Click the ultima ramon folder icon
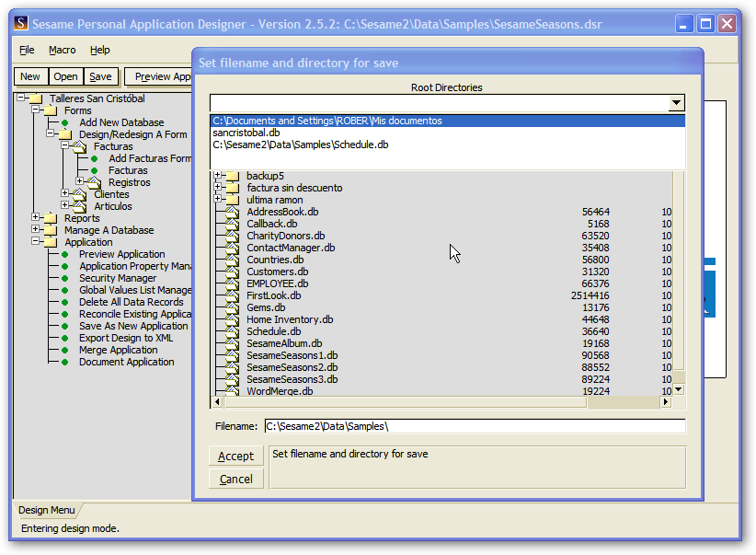This screenshot has width=756, height=555. (233, 200)
